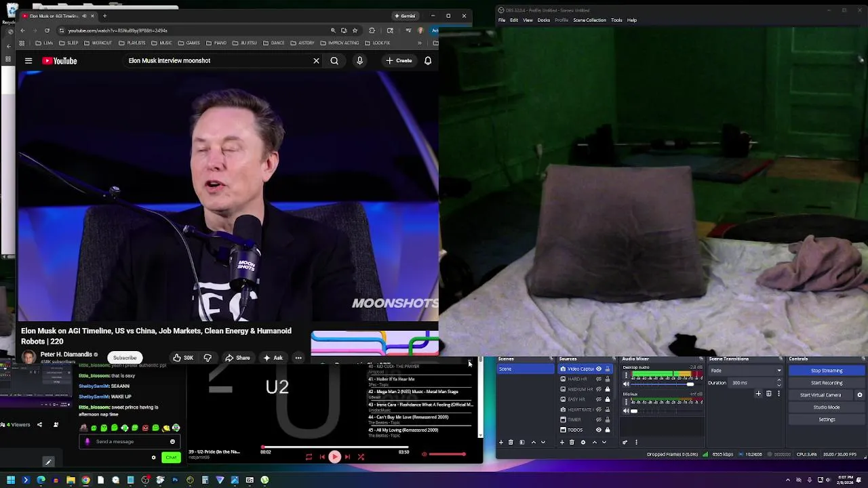Open a new Chrome tab
Image resolution: width=868 pixels, height=488 pixels.
tap(104, 16)
